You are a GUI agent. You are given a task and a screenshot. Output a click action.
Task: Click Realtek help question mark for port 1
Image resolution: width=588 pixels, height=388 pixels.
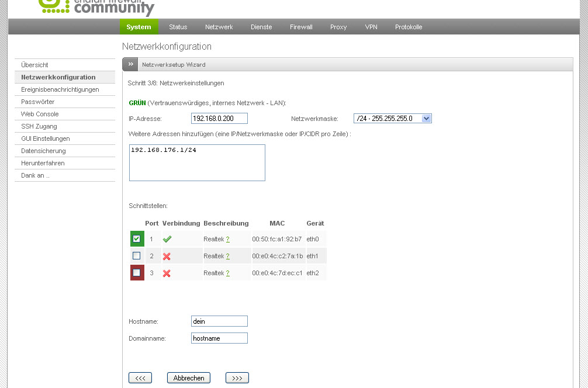click(228, 239)
